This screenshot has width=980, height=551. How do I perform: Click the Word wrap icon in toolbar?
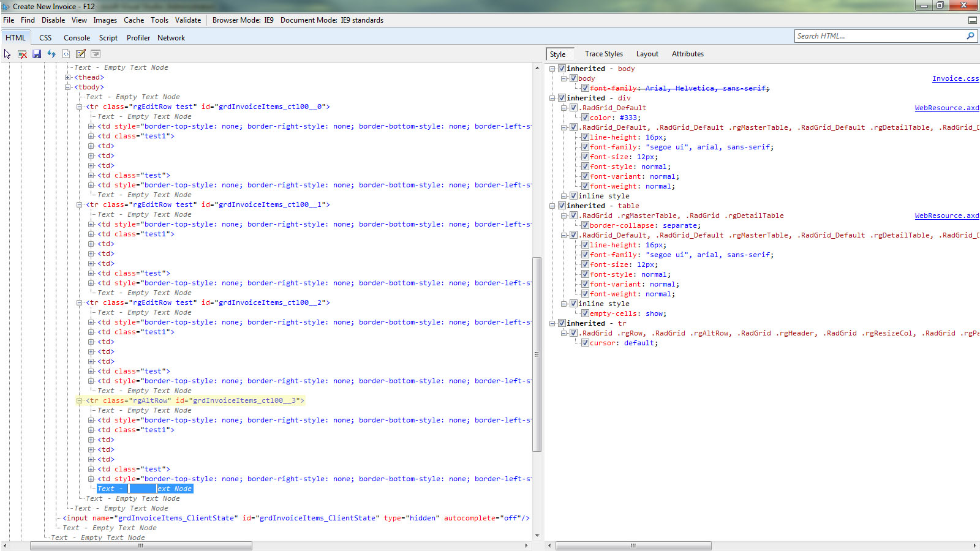click(96, 54)
